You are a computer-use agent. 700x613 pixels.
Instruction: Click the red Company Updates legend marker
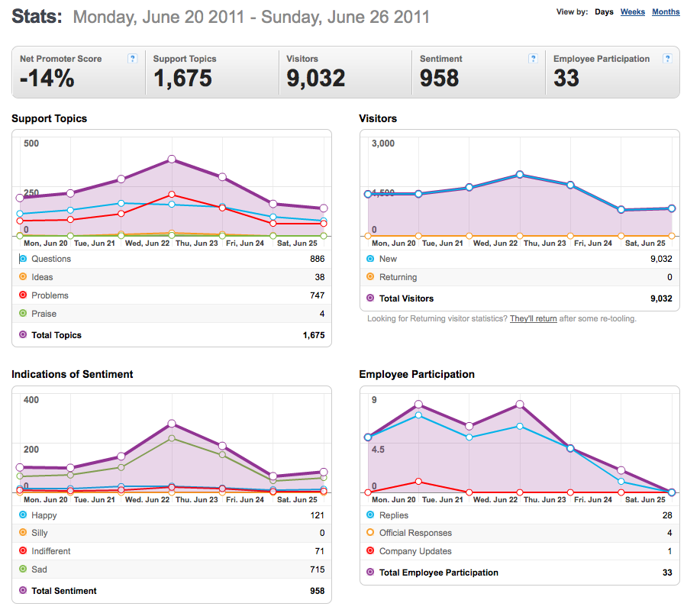click(370, 551)
